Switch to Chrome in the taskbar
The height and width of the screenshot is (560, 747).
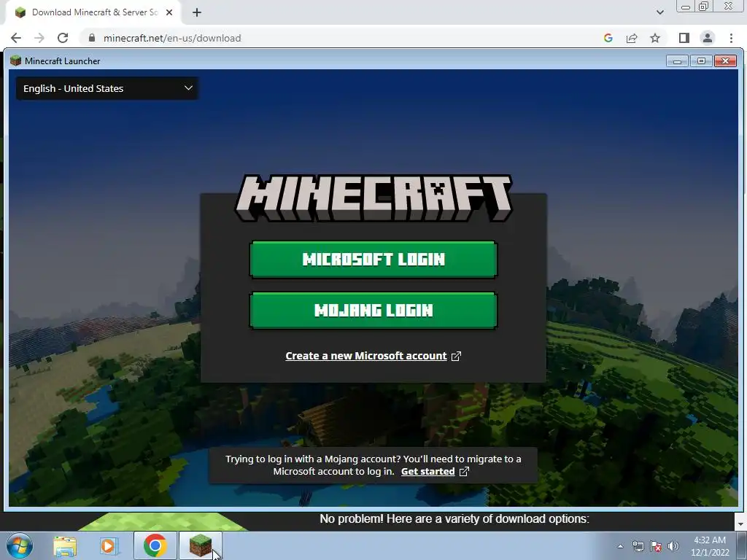(x=155, y=545)
